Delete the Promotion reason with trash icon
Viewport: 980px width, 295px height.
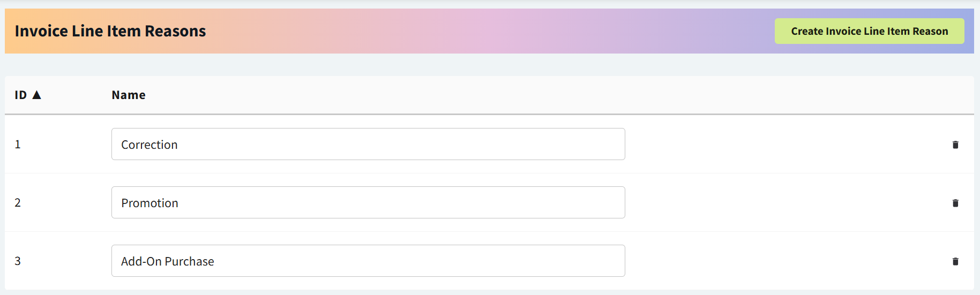click(955, 203)
